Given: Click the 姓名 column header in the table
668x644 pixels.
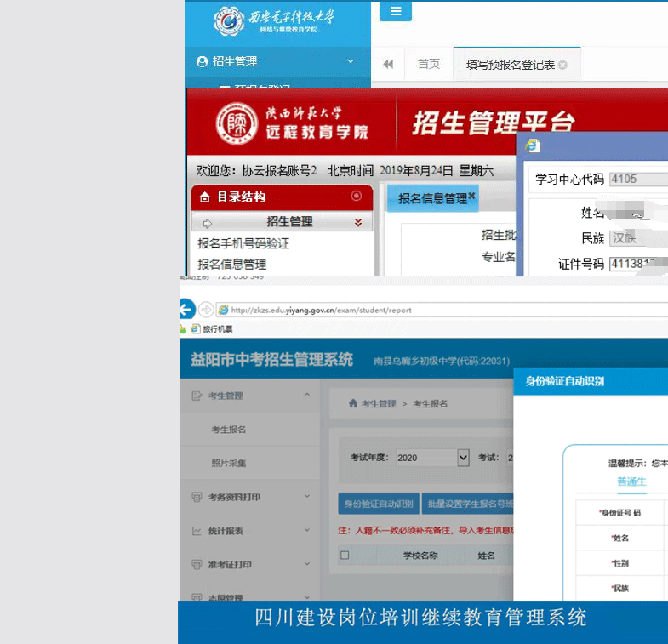Looking at the screenshot, I should (486, 556).
